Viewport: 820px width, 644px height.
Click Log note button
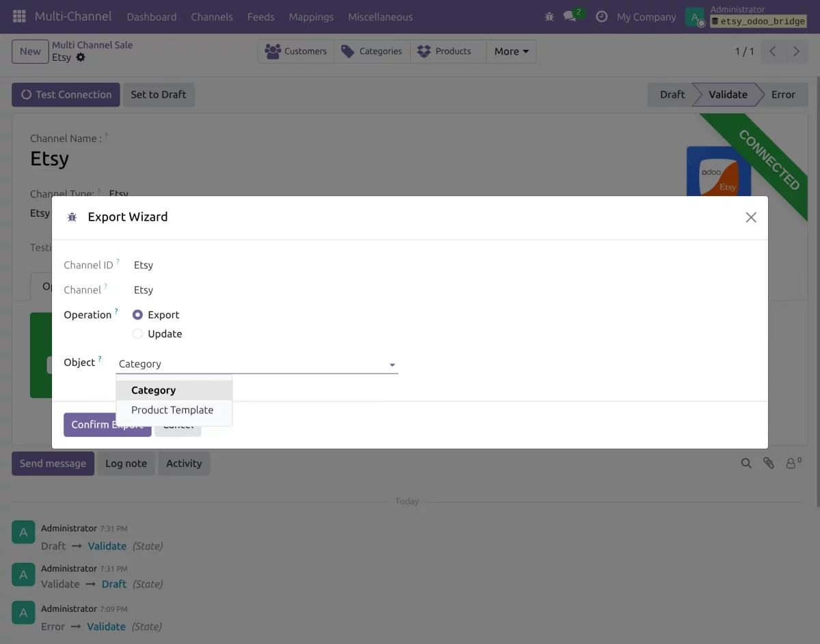pos(126,463)
